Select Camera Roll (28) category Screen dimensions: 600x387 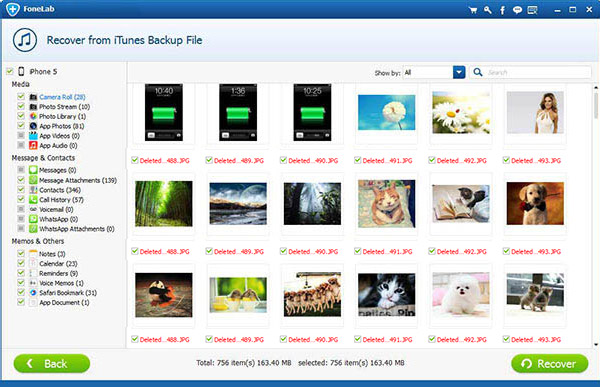tap(62, 97)
